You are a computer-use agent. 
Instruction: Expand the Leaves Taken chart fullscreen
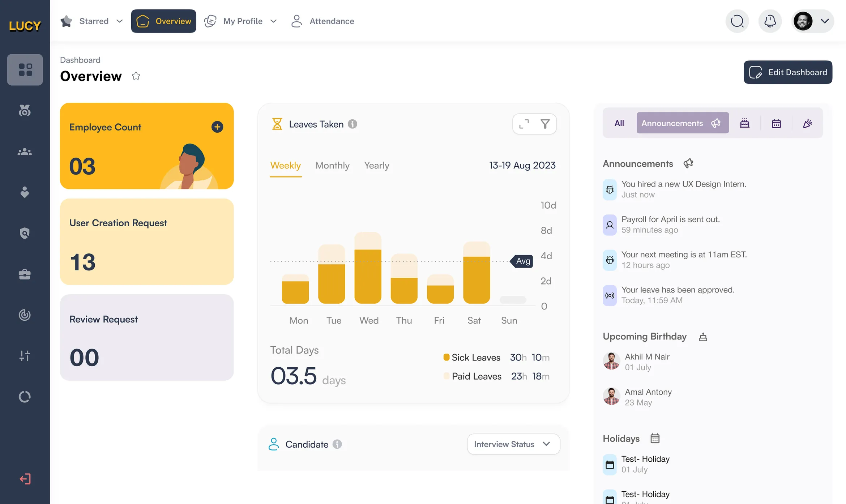524,124
